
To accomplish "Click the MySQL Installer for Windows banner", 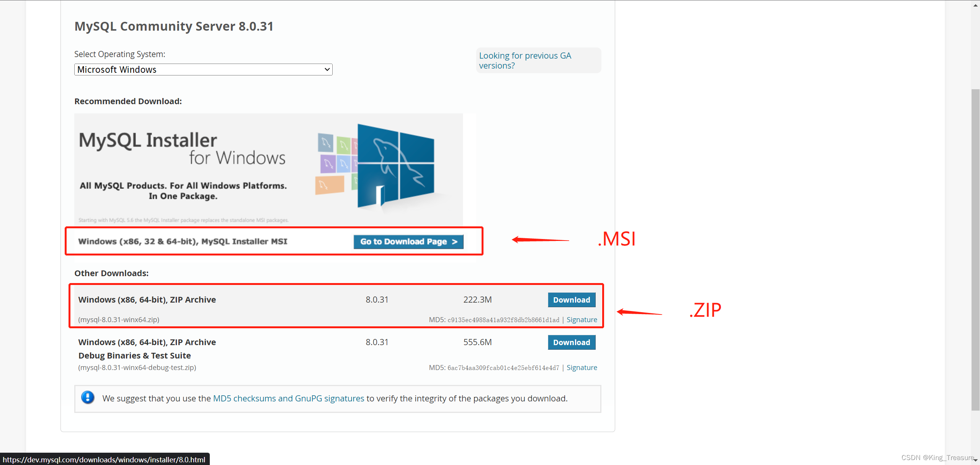I will [268, 169].
